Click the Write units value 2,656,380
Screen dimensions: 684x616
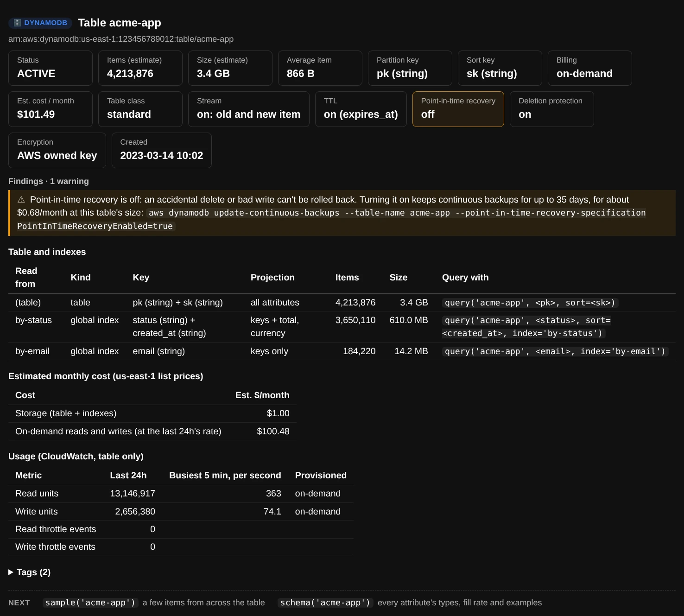tap(135, 512)
